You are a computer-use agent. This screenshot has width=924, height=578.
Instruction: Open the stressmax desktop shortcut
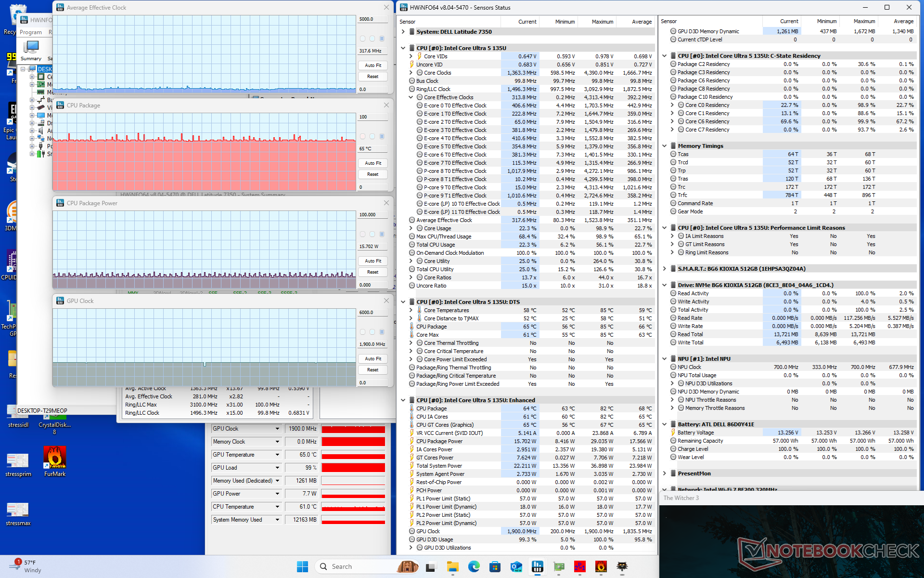[18, 510]
